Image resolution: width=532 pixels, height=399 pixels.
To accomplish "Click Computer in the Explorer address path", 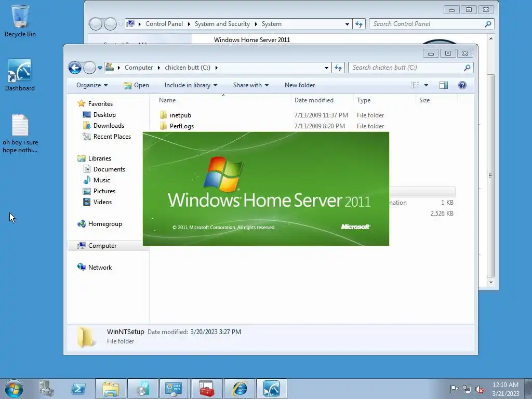I will tap(139, 68).
